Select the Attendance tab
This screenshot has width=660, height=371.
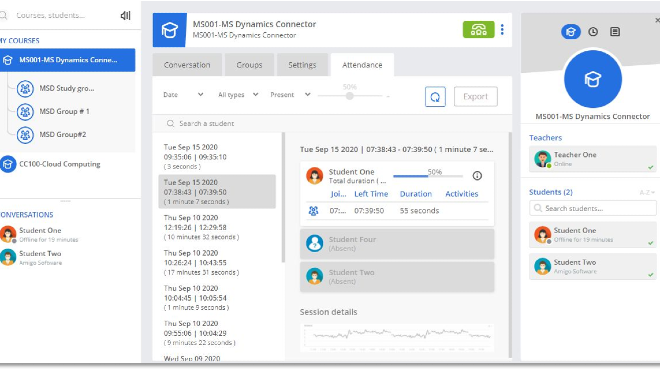[x=362, y=65]
